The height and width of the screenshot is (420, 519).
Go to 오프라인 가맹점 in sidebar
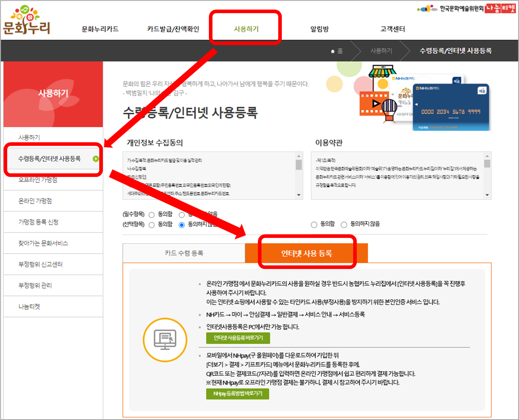[x=53, y=180]
